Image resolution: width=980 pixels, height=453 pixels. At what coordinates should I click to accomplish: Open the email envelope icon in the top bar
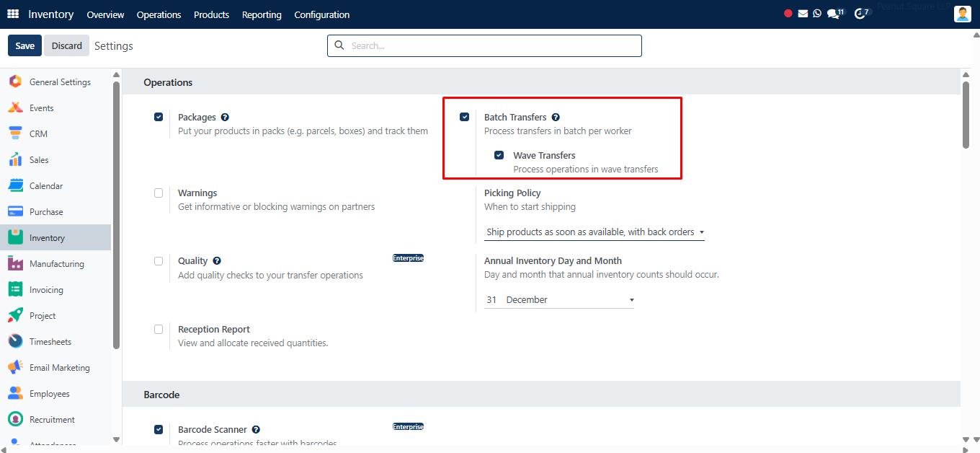tap(803, 14)
